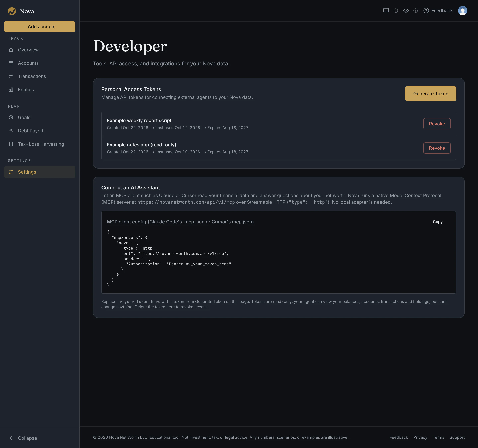478x448 pixels.
Task: Click "Last used Oct 12, 2026" text
Action: click(x=178, y=128)
